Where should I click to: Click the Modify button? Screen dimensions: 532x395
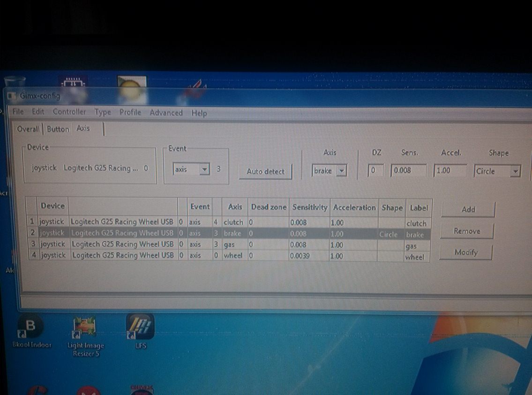point(466,252)
